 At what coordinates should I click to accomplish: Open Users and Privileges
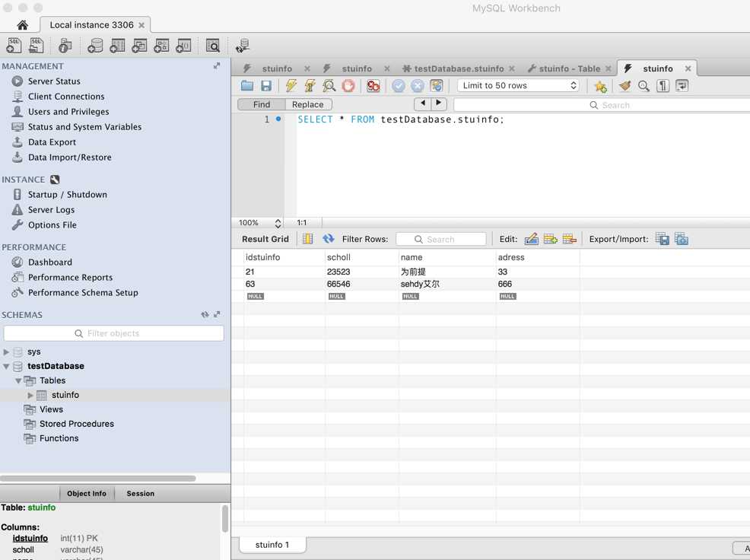click(x=68, y=112)
